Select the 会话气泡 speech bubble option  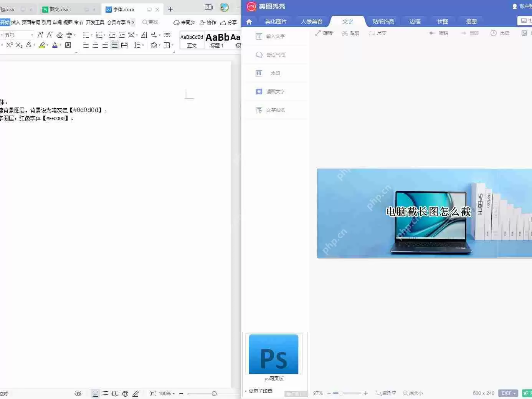[275, 55]
